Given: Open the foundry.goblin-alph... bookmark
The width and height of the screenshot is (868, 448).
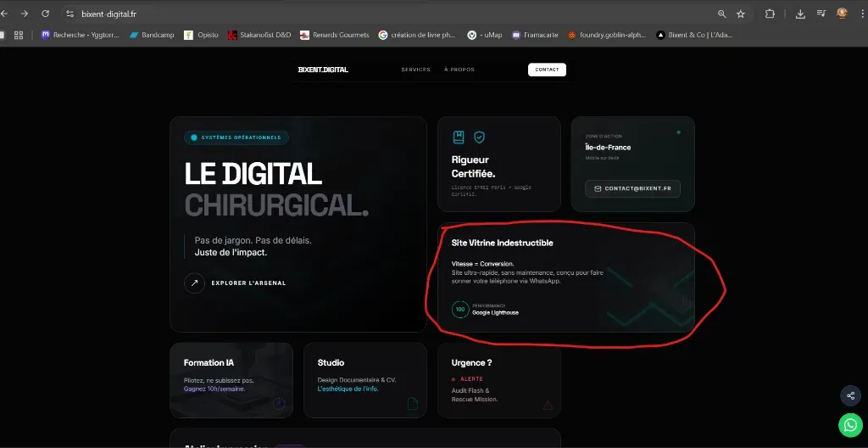Looking at the screenshot, I should pos(607,35).
